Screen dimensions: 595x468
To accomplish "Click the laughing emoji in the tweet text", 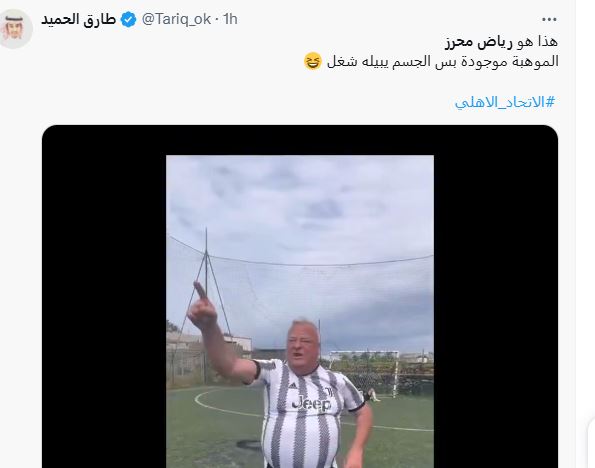I will 313,61.
